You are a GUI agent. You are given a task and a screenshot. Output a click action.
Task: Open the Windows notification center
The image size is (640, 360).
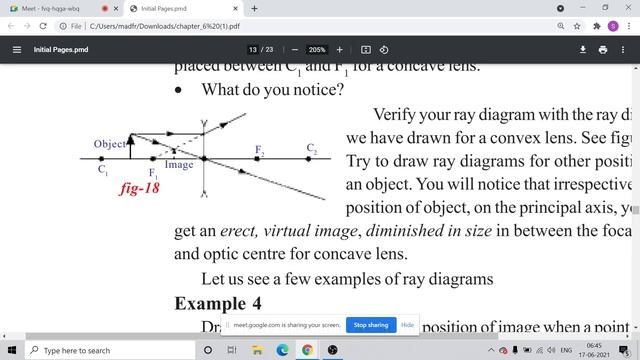pos(624,350)
